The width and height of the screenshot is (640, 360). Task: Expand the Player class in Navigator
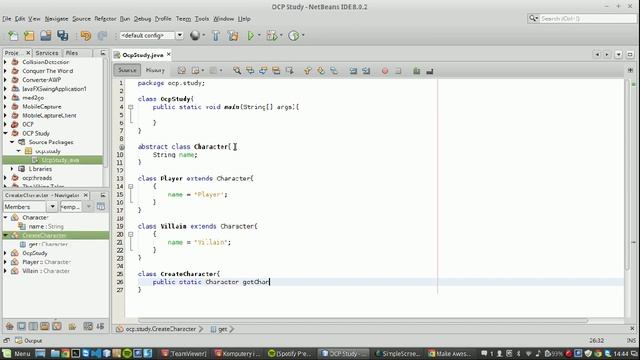(x=5, y=262)
